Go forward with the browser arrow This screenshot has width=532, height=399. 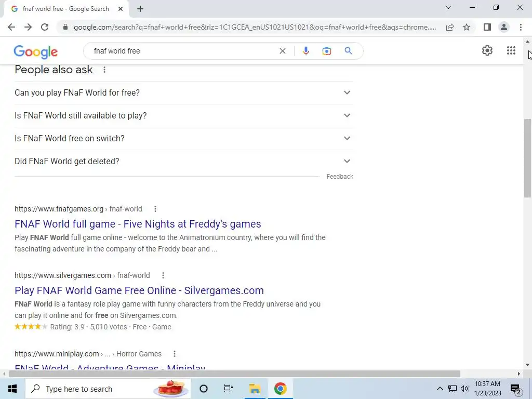coord(28,27)
